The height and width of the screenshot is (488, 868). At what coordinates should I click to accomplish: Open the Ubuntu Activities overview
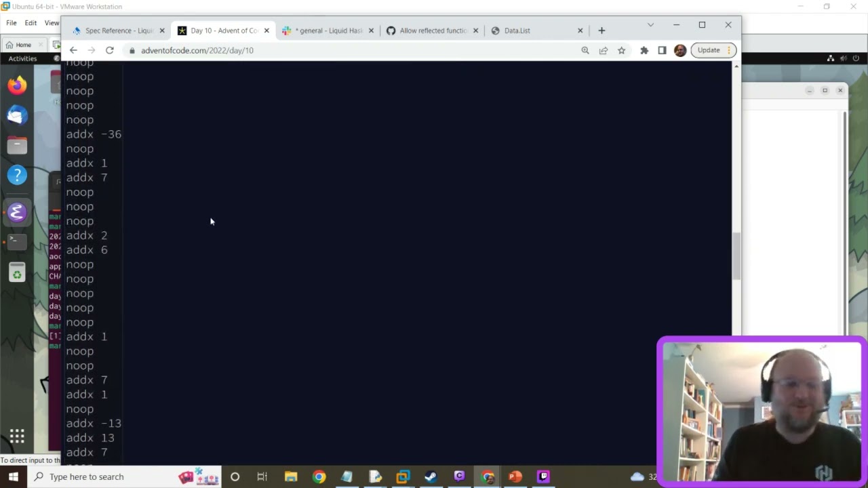click(22, 58)
